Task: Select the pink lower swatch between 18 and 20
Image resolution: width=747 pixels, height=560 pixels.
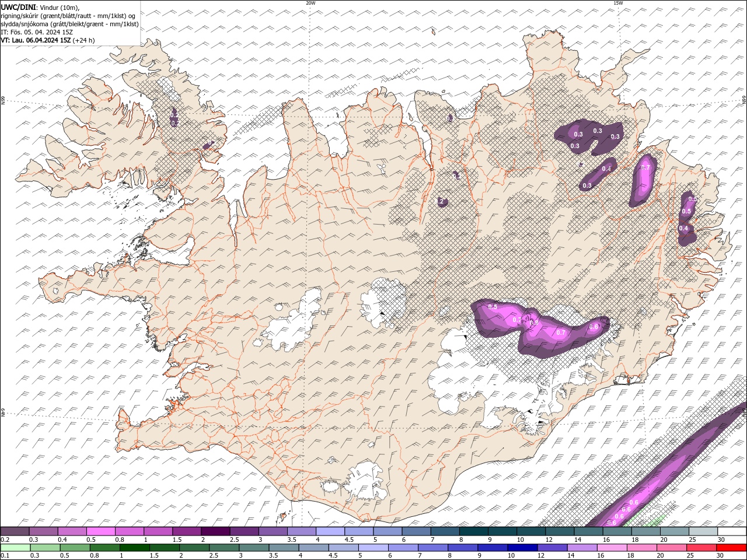Action: pos(642,547)
